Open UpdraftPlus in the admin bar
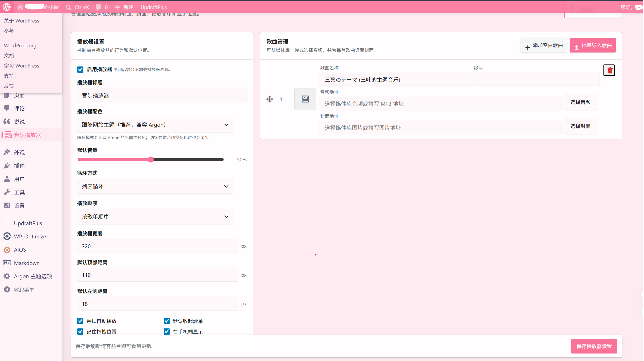The image size is (644, 361). point(154,7)
